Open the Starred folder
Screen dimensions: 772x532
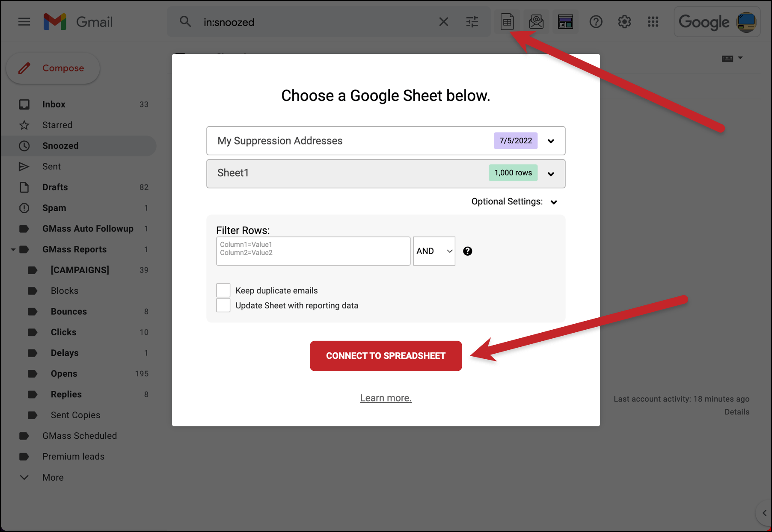pyautogui.click(x=79, y=125)
